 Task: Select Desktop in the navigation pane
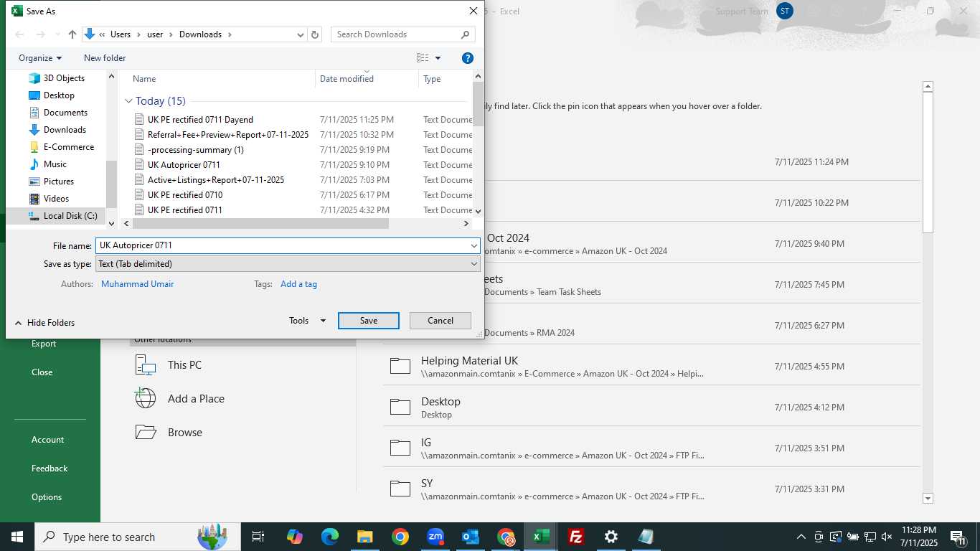coord(59,95)
